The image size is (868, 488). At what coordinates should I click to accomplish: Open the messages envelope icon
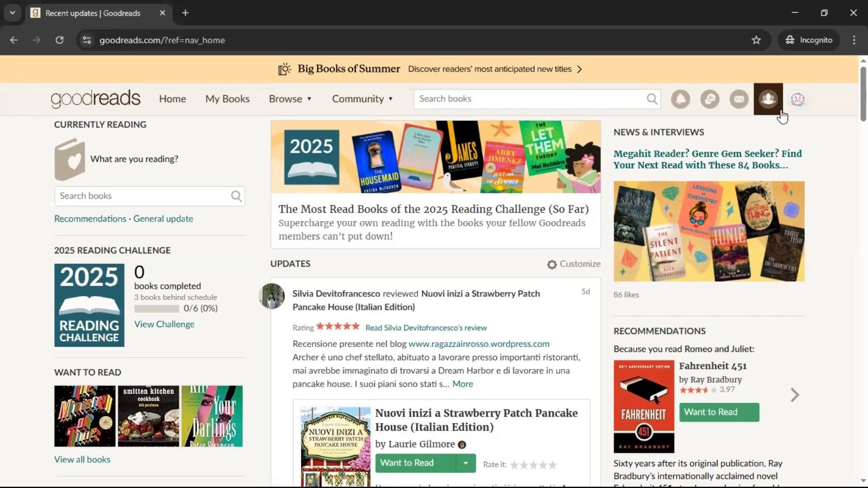[x=739, y=99]
